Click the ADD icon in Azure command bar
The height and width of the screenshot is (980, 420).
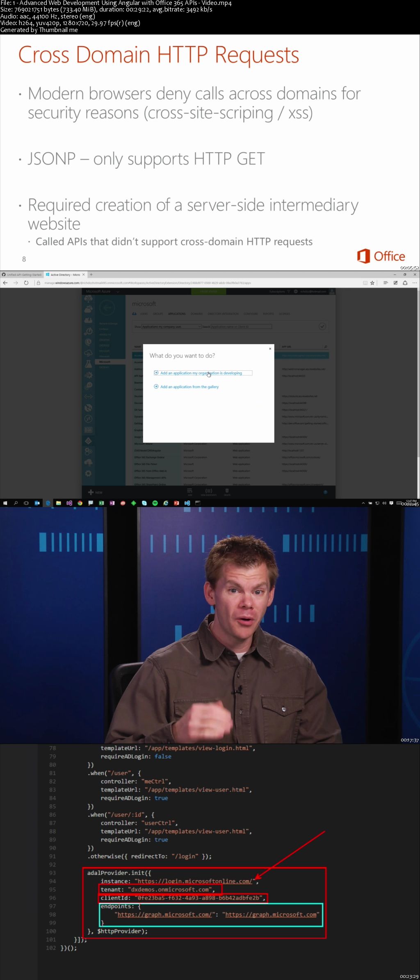tap(189, 492)
